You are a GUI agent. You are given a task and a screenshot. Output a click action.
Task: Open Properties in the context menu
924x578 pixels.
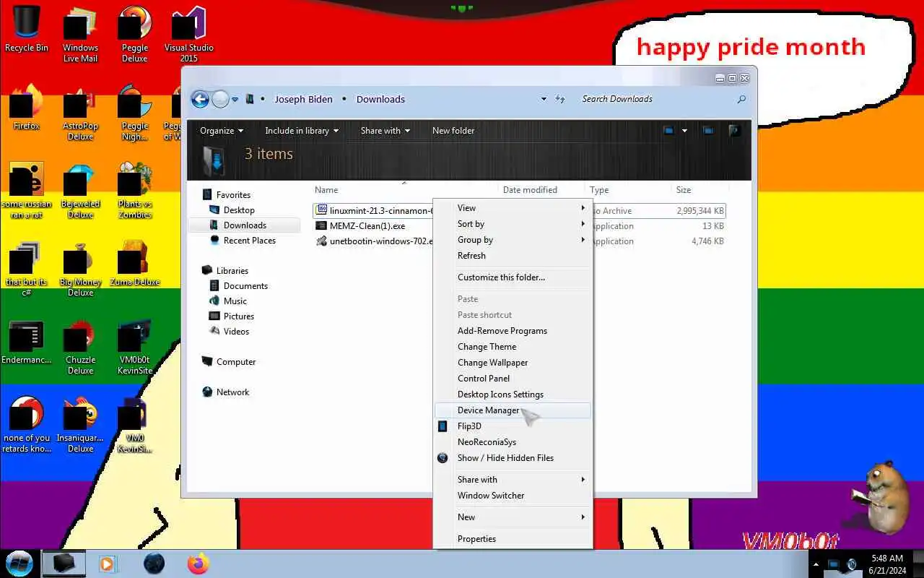tap(513, 539)
